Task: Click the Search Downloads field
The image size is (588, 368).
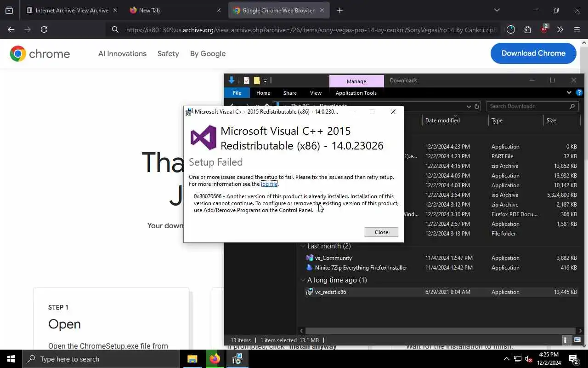Action: click(x=532, y=106)
